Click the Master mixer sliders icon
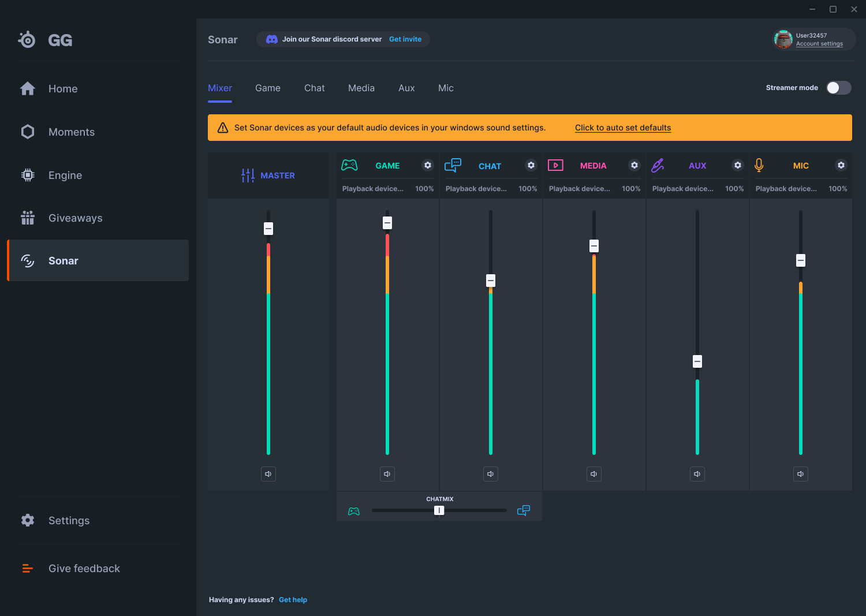This screenshot has width=866, height=616. [x=247, y=175]
